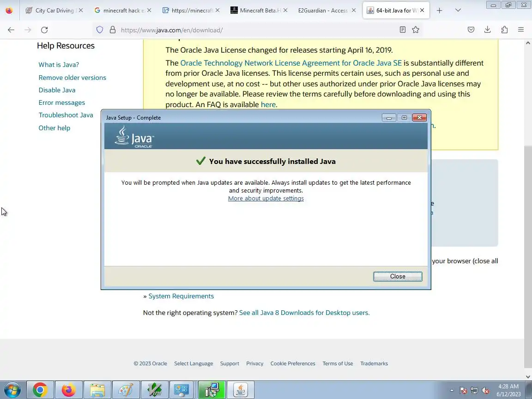Open File Explorer from taskbar

click(x=97, y=390)
